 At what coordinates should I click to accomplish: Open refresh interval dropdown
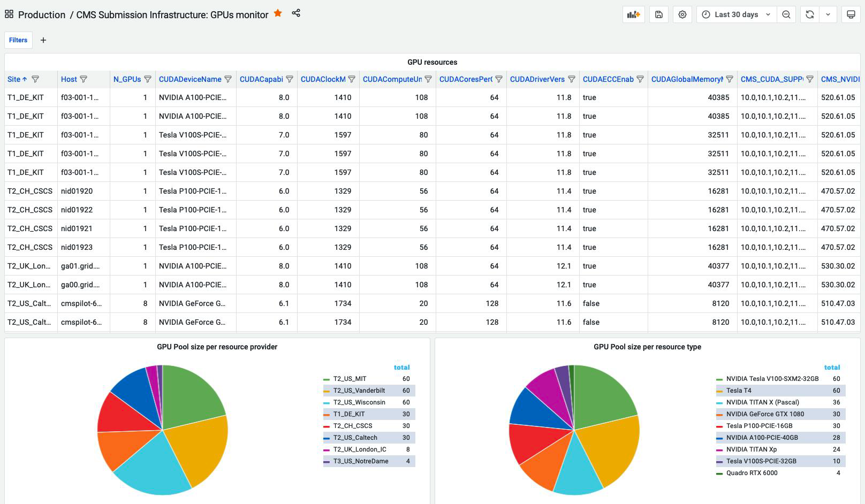tap(828, 14)
